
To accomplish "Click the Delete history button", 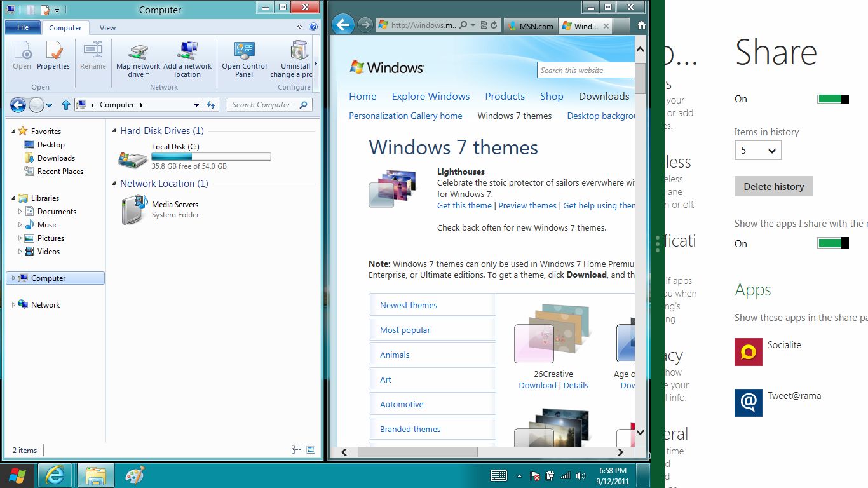I will pos(774,186).
